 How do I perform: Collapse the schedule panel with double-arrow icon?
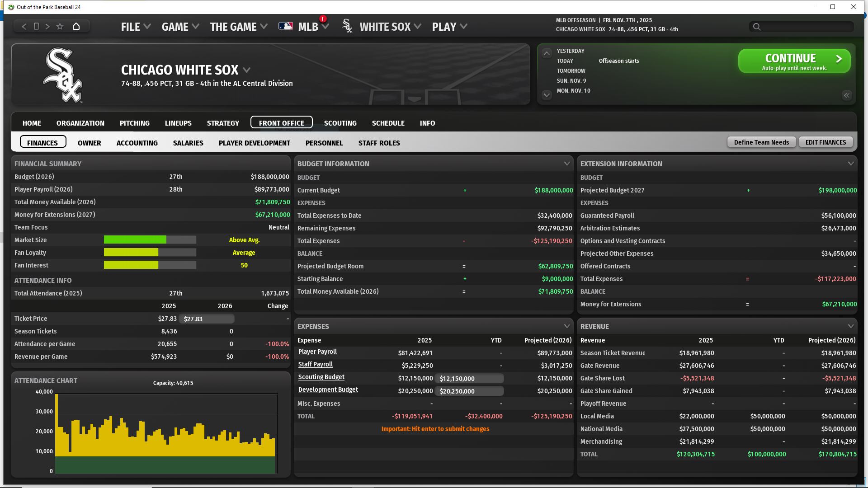[846, 95]
